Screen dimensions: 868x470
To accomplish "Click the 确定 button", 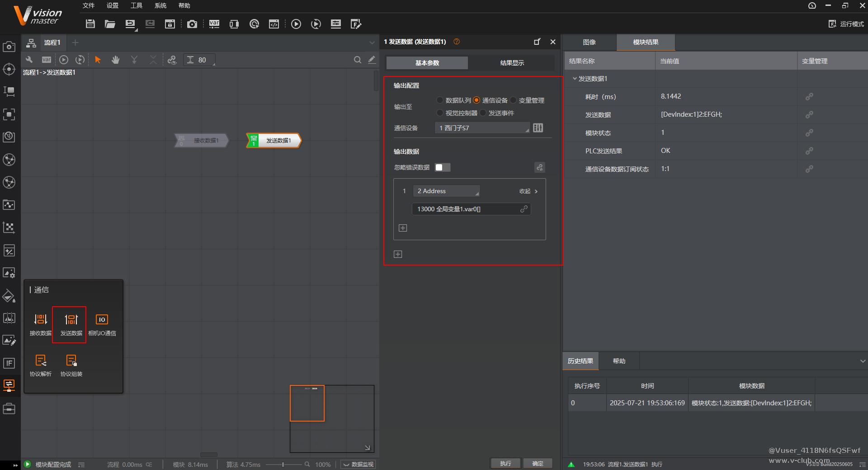I will (538, 463).
